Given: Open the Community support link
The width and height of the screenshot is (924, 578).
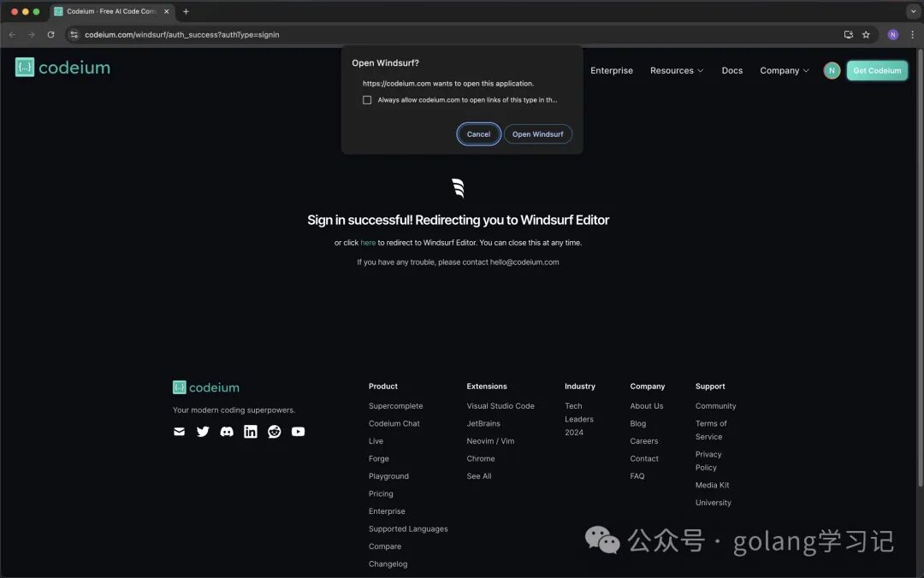Looking at the screenshot, I should [715, 406].
